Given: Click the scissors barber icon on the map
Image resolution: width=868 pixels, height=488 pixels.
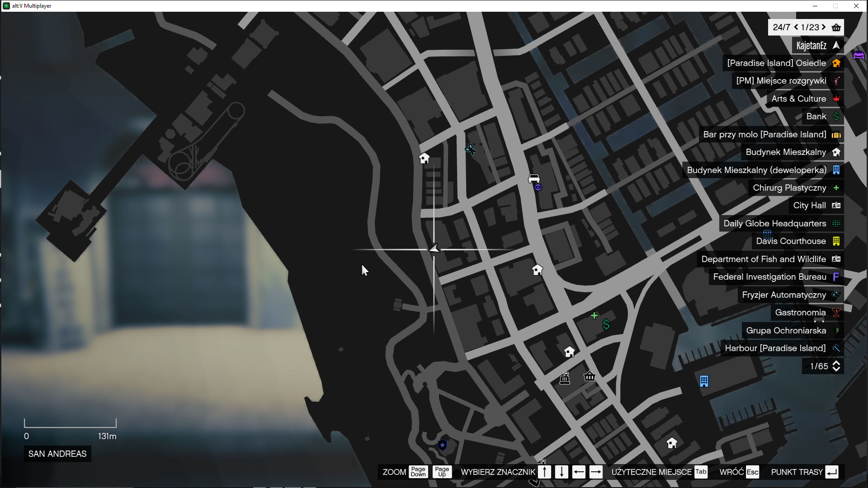Looking at the screenshot, I should point(470,149).
